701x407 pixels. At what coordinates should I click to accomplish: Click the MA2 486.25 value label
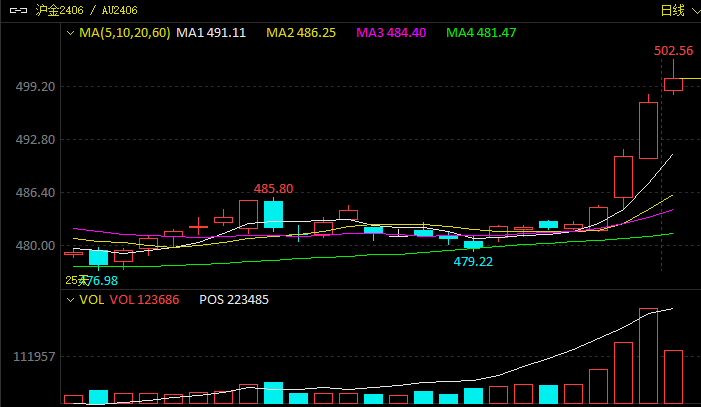point(301,33)
